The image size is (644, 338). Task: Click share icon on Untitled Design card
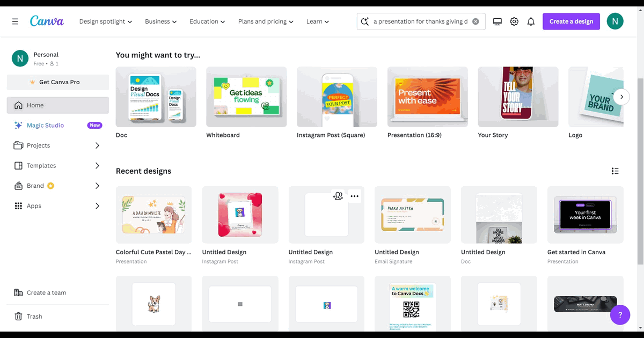tap(338, 196)
